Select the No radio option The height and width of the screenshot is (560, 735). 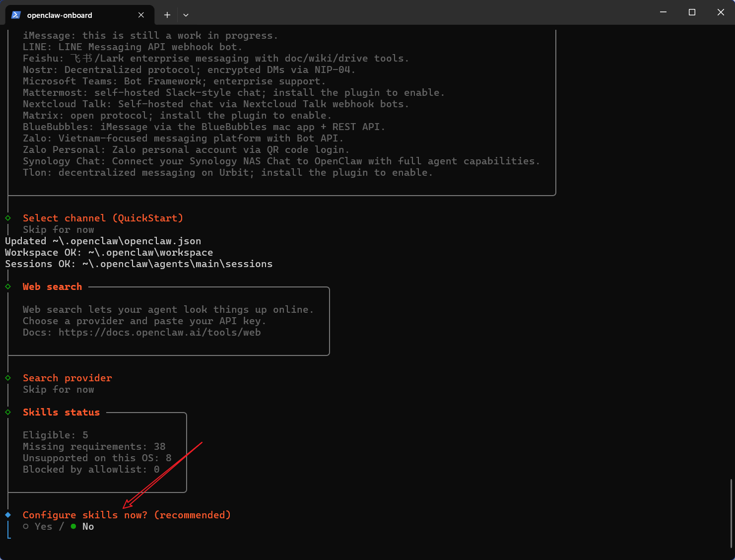click(x=82, y=527)
